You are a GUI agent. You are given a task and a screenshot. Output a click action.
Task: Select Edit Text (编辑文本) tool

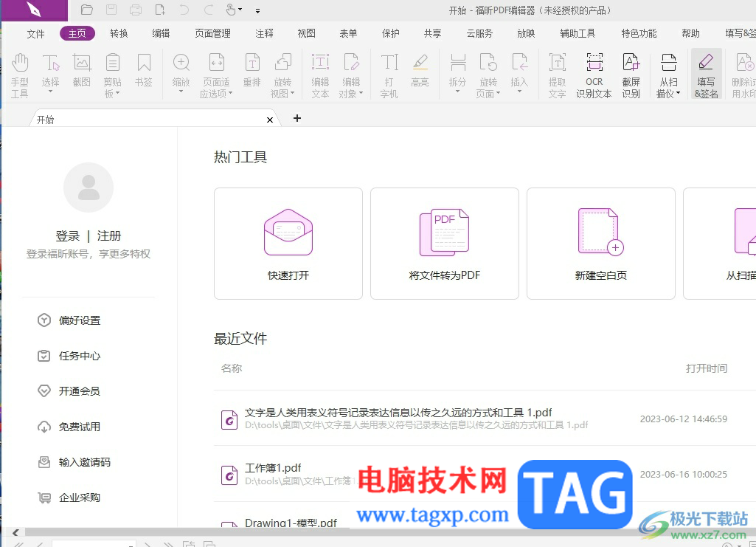click(x=320, y=75)
